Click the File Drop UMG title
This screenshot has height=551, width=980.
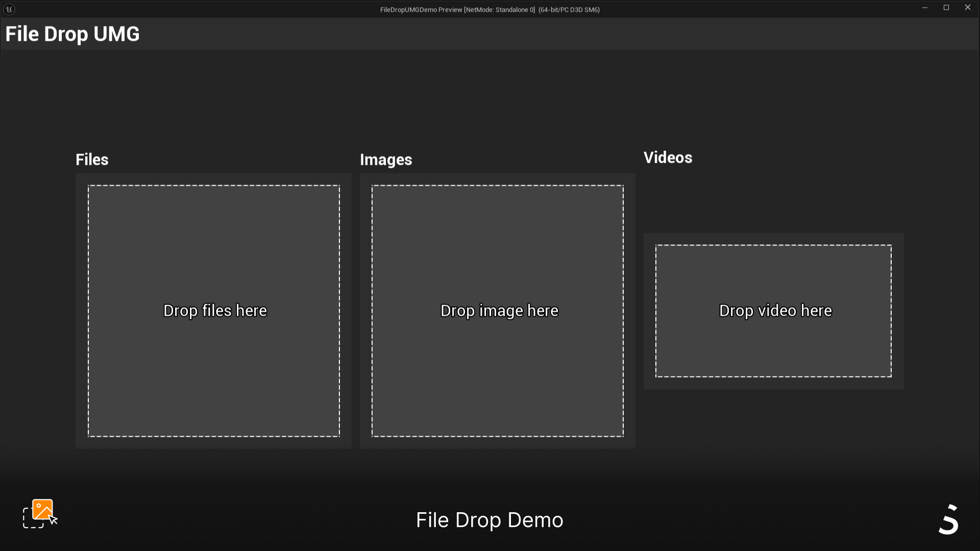(x=72, y=34)
